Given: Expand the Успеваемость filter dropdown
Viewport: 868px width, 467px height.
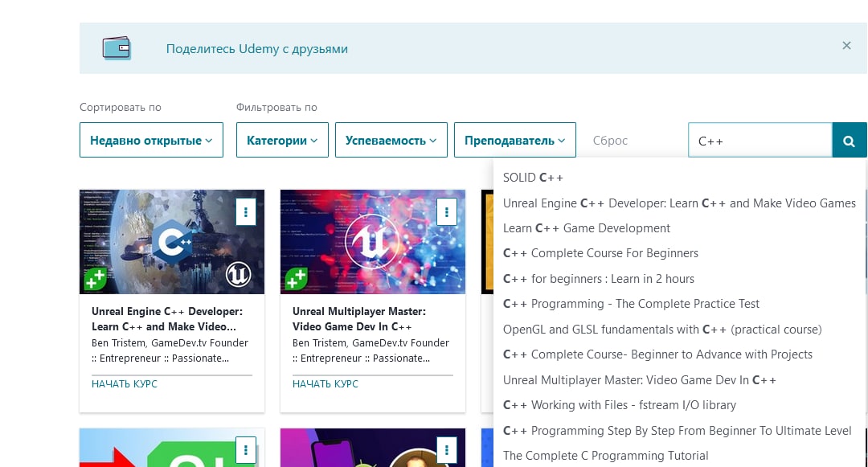Looking at the screenshot, I should point(391,140).
